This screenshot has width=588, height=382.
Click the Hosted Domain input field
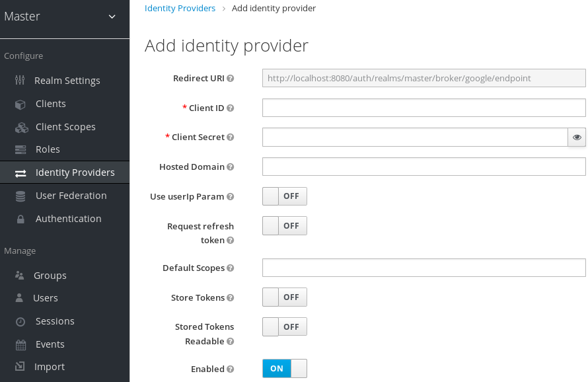click(x=423, y=167)
